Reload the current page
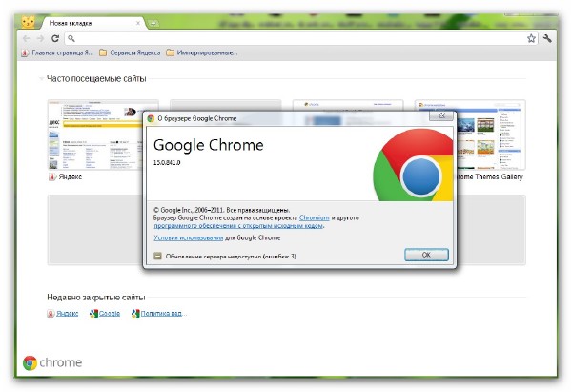This screenshot has height=392, width=572. tap(55, 38)
